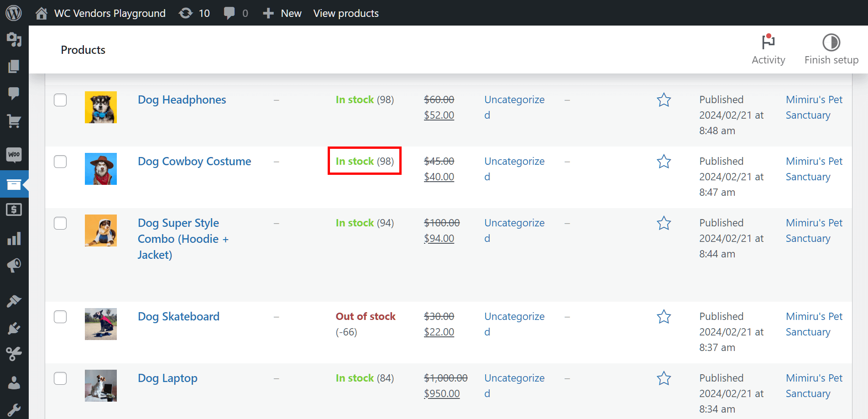Open the Analytics bar chart icon
Image resolution: width=868 pixels, height=419 pixels.
(x=14, y=238)
